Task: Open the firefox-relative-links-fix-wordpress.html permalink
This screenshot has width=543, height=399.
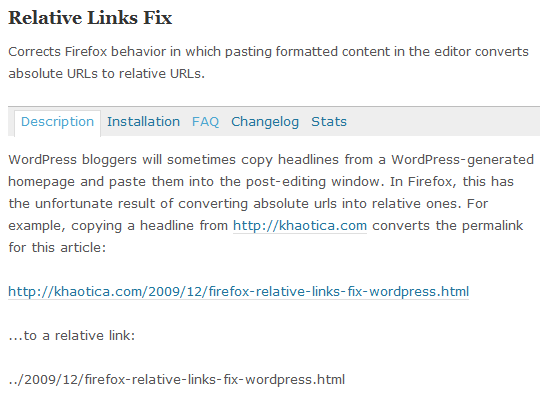Action: pos(239,292)
